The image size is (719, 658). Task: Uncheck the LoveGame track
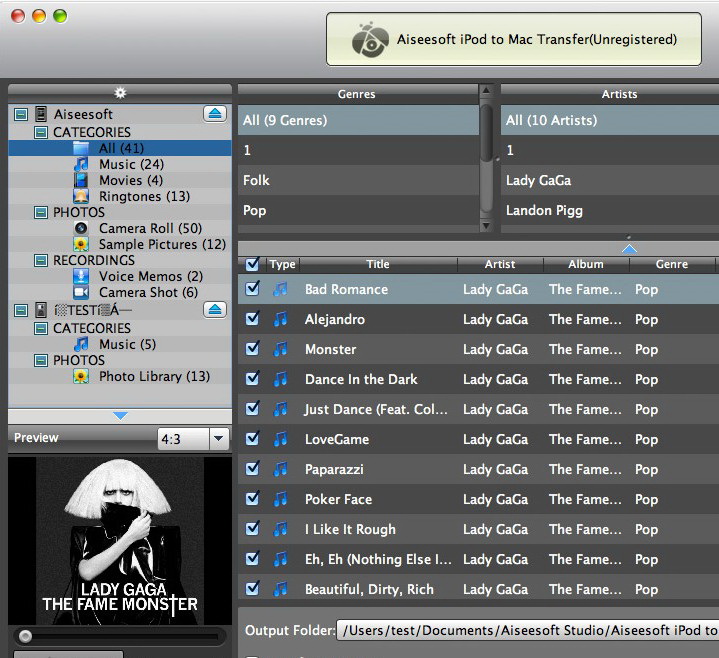coord(252,438)
